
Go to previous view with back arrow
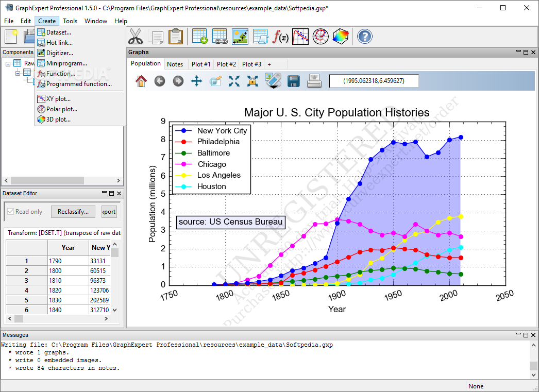tap(160, 81)
